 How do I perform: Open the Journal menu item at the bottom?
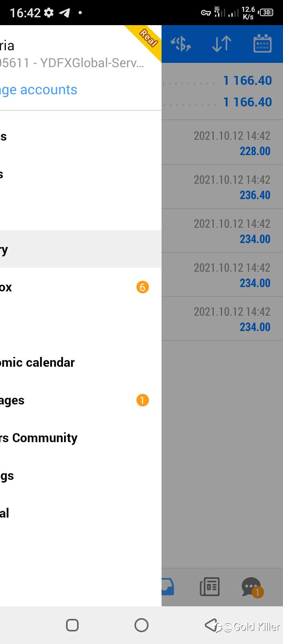pyautogui.click(x=81, y=513)
